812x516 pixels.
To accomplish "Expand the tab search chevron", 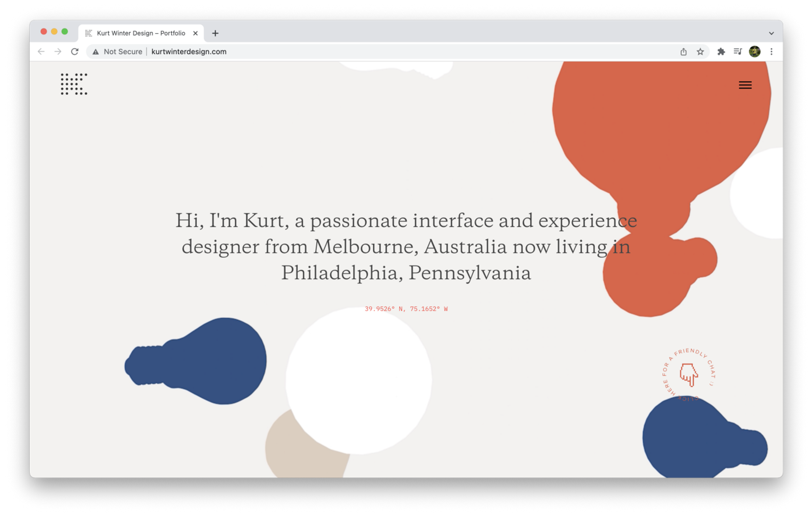I will (771, 33).
